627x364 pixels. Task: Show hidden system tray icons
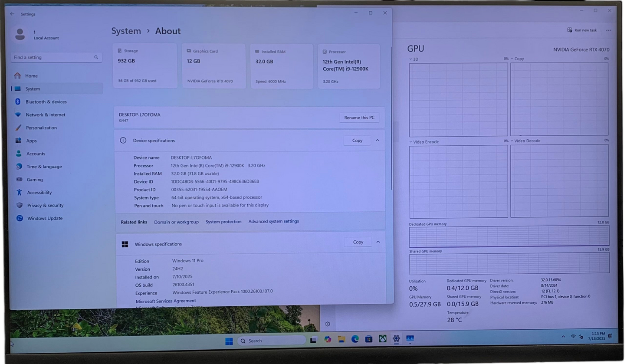point(563,337)
